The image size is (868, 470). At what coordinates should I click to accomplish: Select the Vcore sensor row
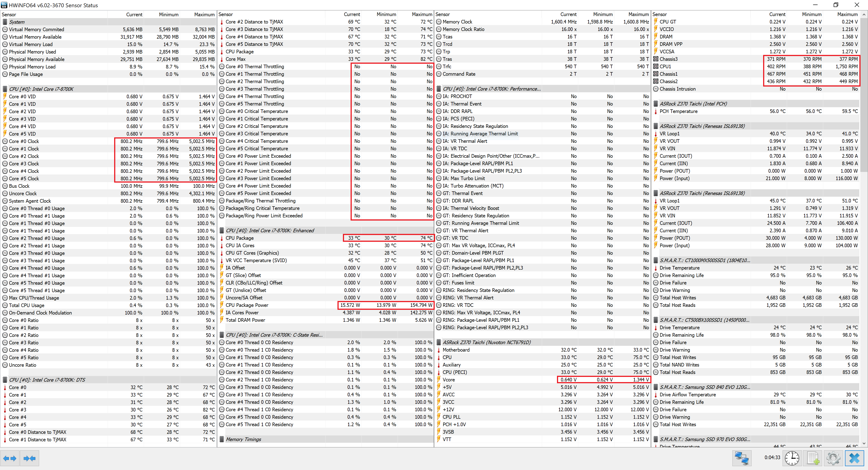pyautogui.click(x=448, y=380)
